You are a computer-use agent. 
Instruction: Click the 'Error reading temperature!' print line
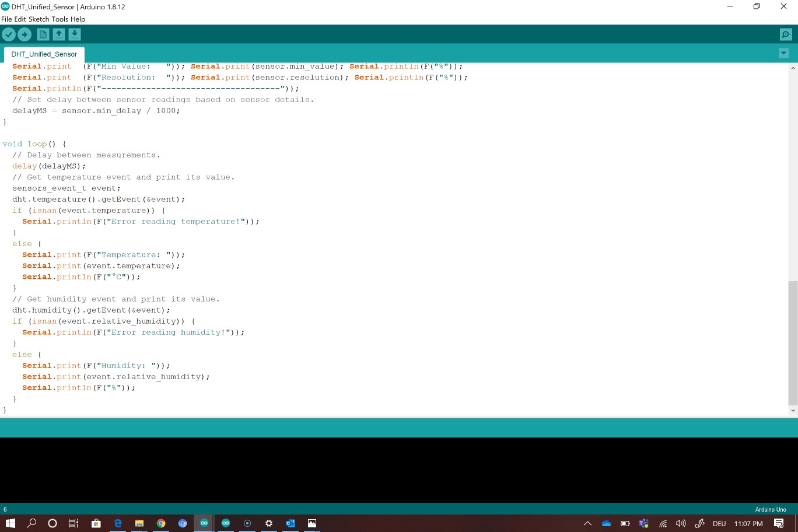coord(141,222)
